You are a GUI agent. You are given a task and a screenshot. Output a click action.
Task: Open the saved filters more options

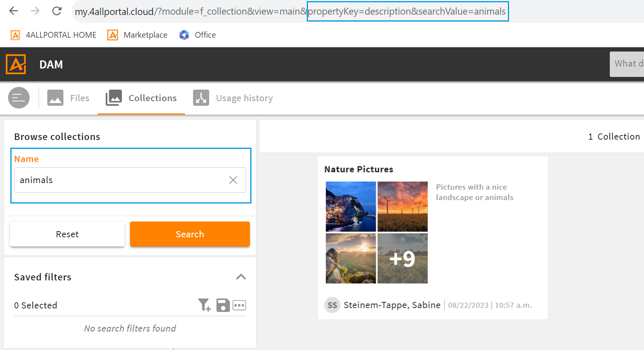239,305
